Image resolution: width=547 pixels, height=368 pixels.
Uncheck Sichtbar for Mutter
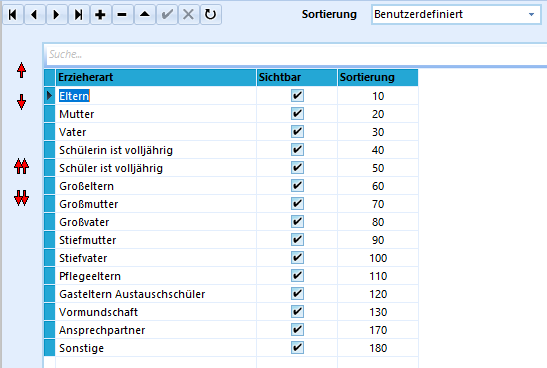(297, 114)
